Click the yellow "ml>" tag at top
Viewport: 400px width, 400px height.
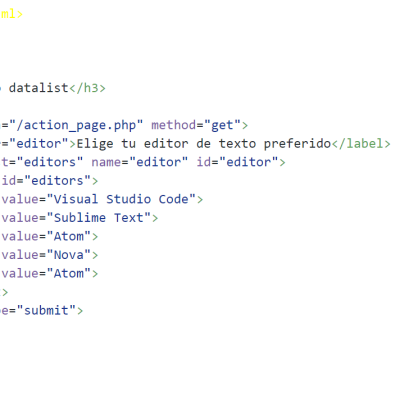pos(11,14)
